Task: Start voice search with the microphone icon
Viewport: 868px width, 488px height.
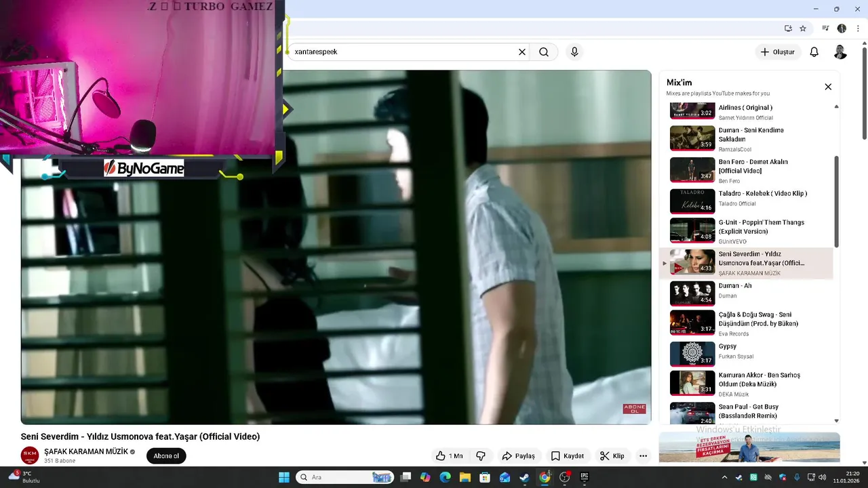Action: (574, 52)
